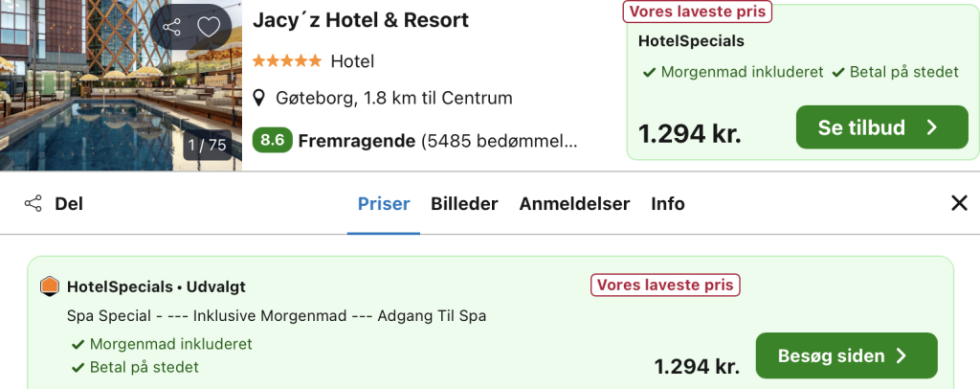Click the share icon beside Del
980x389 pixels.
click(33, 204)
